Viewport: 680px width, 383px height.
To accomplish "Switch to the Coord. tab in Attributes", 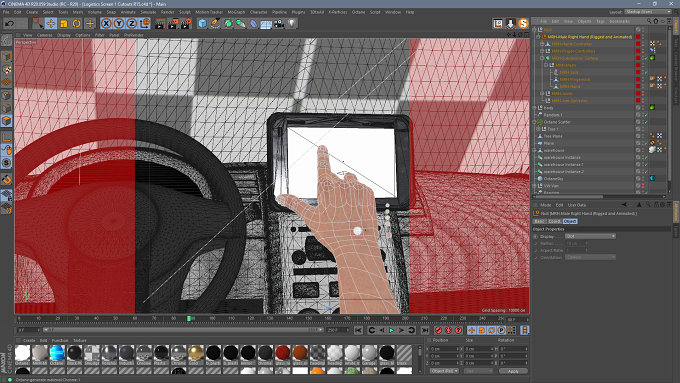I will point(554,221).
